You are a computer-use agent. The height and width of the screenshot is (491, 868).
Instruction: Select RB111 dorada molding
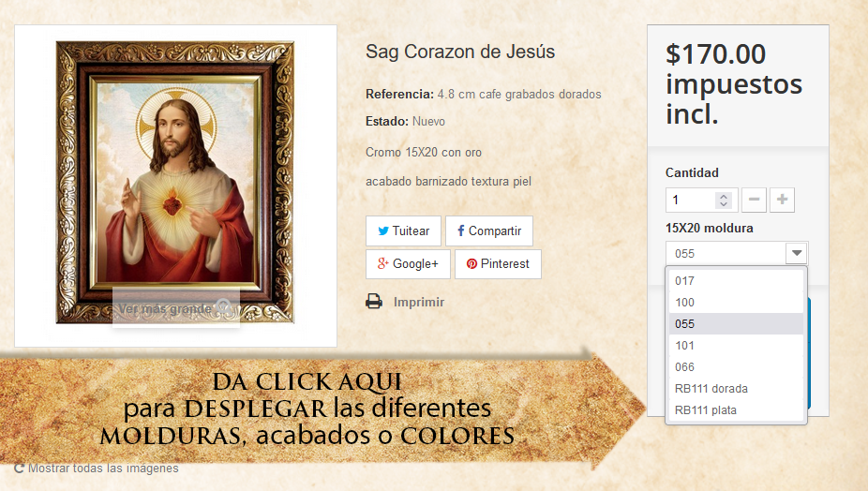(x=736, y=389)
